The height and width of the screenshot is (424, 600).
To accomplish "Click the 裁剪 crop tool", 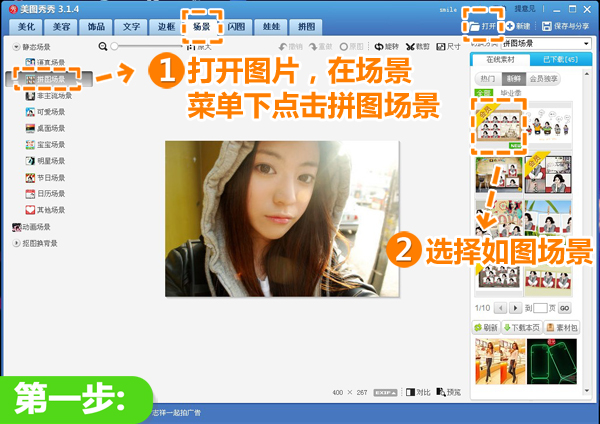I will (417, 47).
